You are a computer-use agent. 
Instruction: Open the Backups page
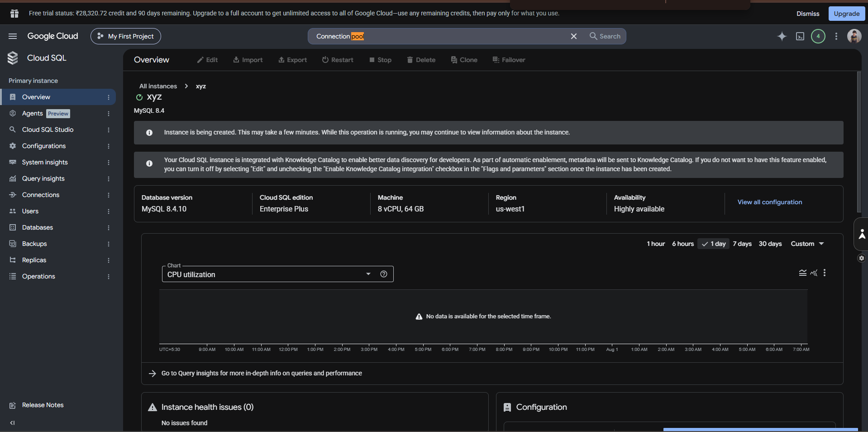pos(34,244)
